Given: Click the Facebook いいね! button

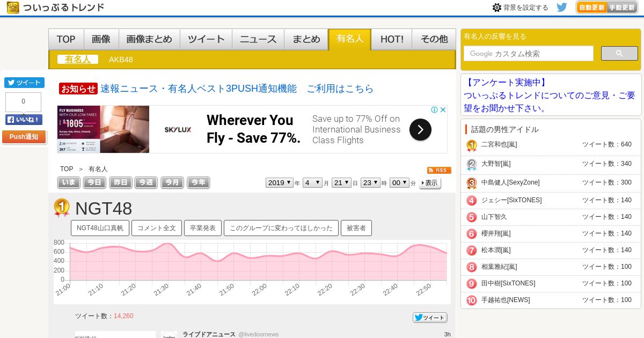Looking at the screenshot, I should click(24, 120).
